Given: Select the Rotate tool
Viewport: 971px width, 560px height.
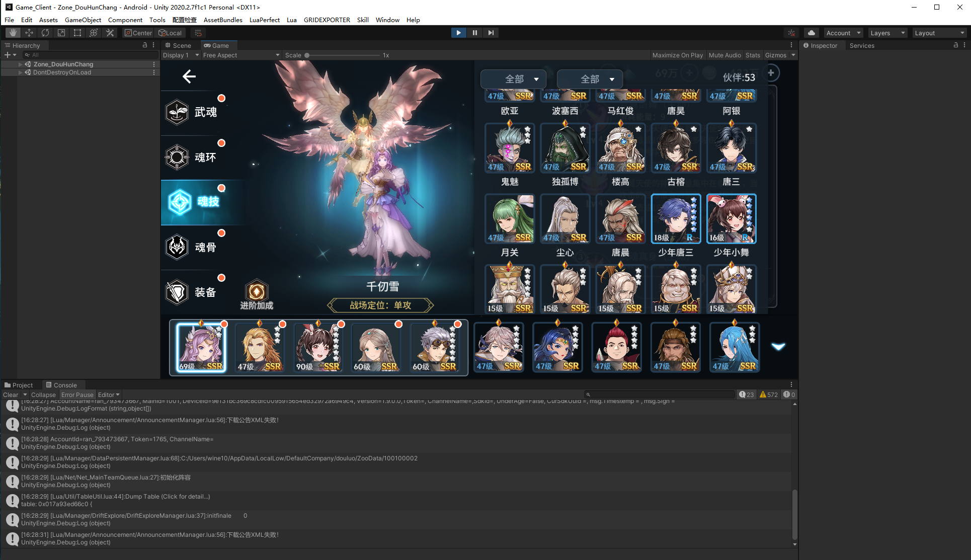Looking at the screenshot, I should (x=45, y=33).
